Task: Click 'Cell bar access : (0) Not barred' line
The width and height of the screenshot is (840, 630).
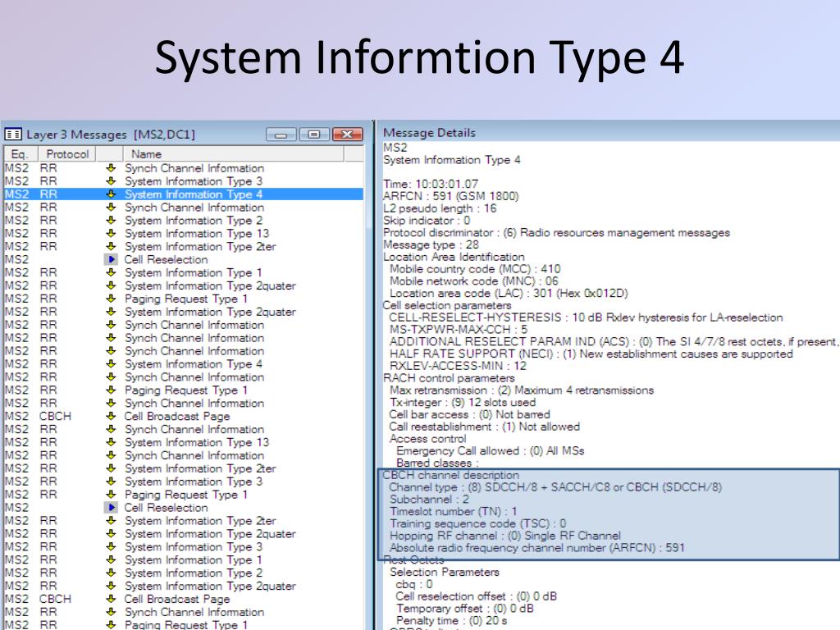Action: click(470, 414)
